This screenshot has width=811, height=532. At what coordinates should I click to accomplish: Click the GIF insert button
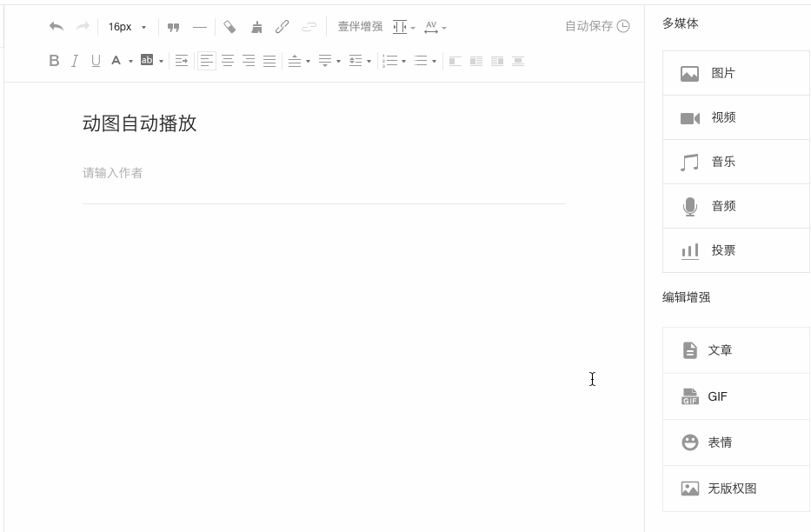pos(735,396)
